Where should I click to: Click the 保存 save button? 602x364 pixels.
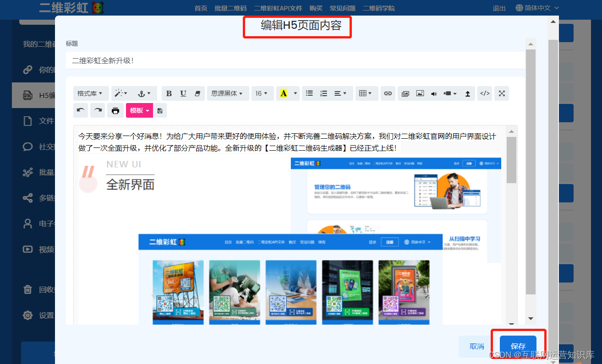click(518, 347)
